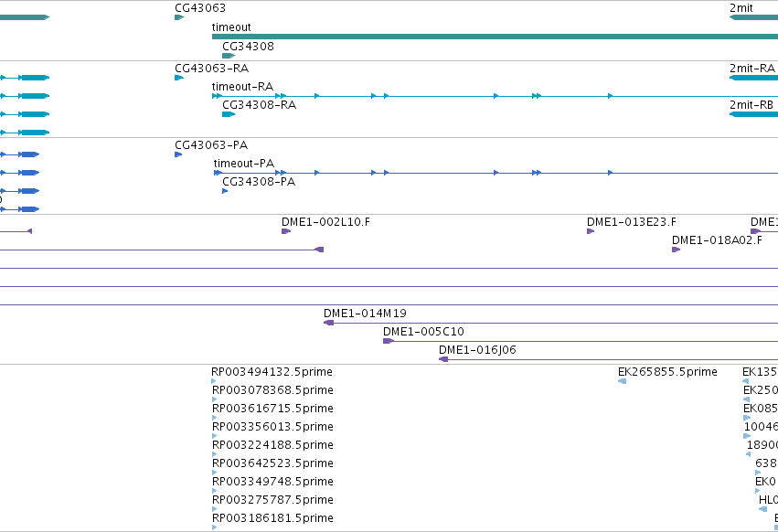Click the RP003224188.5prime label

click(x=272, y=445)
